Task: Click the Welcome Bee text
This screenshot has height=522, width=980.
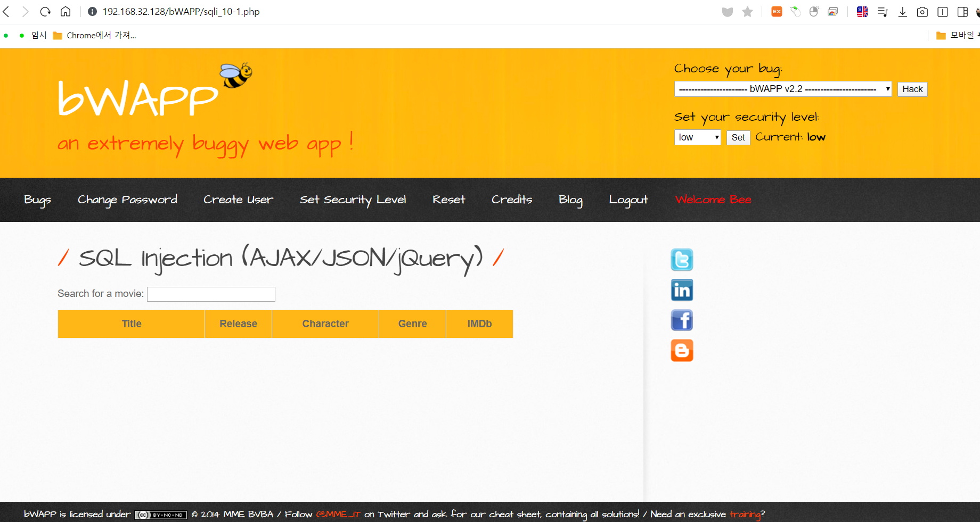Action: point(713,200)
